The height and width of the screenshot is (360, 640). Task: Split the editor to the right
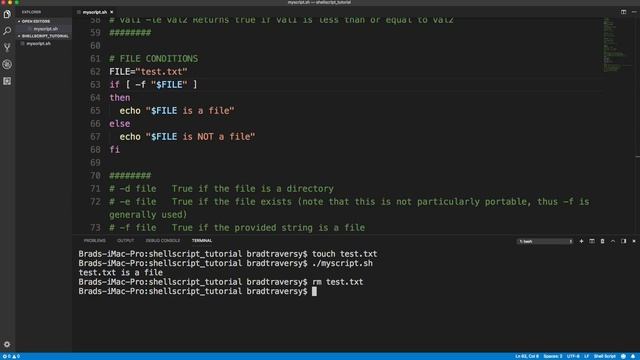(623, 12)
